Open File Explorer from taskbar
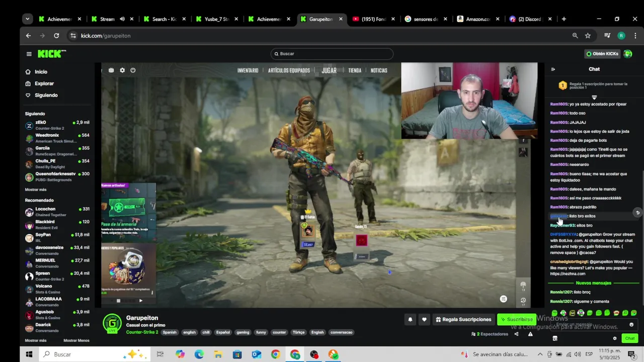 coord(218,354)
